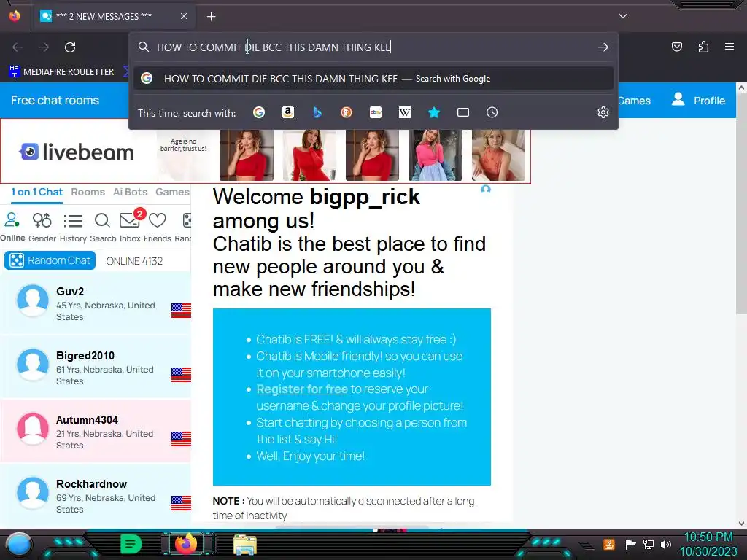The image size is (747, 560).
Task: Close the '2 NEW MESSAGES' tab
Action: click(184, 16)
